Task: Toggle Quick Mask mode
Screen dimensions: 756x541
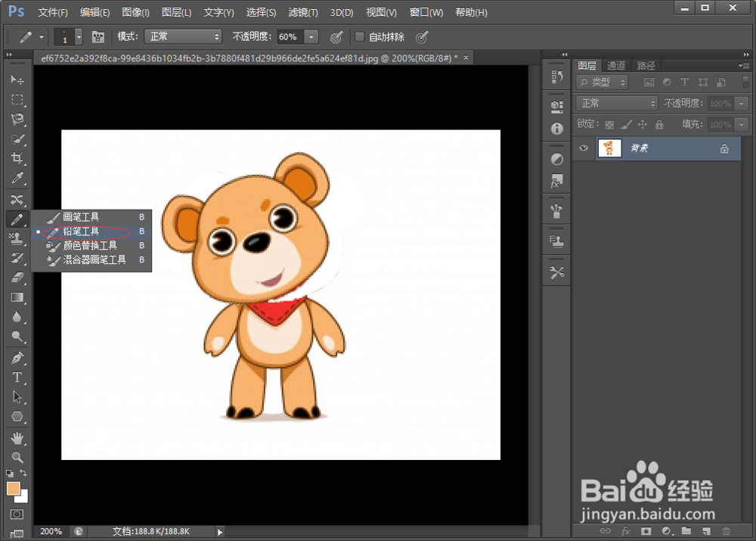Action: (17, 515)
